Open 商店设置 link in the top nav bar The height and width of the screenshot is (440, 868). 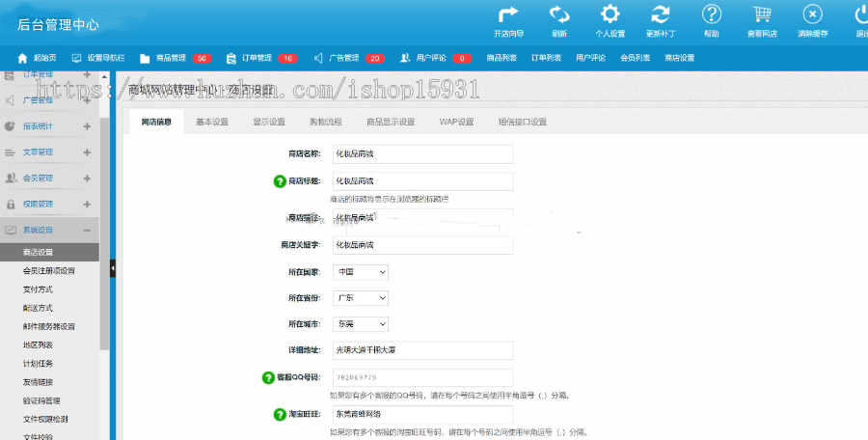(x=679, y=58)
